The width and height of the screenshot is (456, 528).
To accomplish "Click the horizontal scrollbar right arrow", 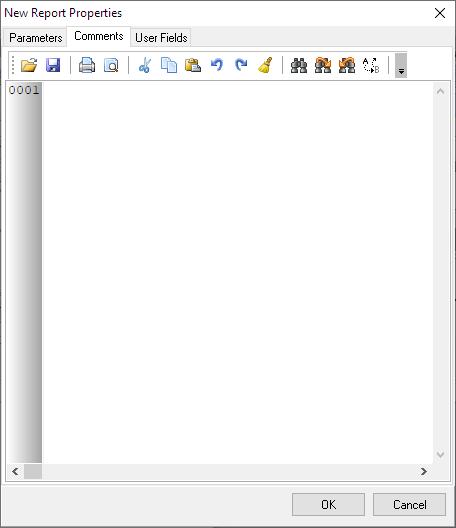I will click(x=424, y=471).
